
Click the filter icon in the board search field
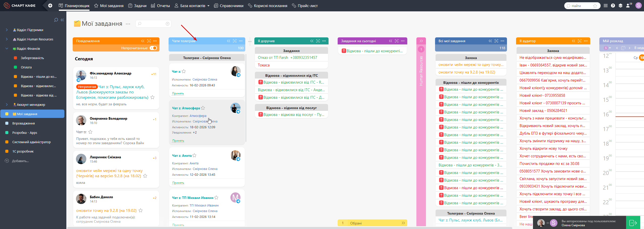167,24
